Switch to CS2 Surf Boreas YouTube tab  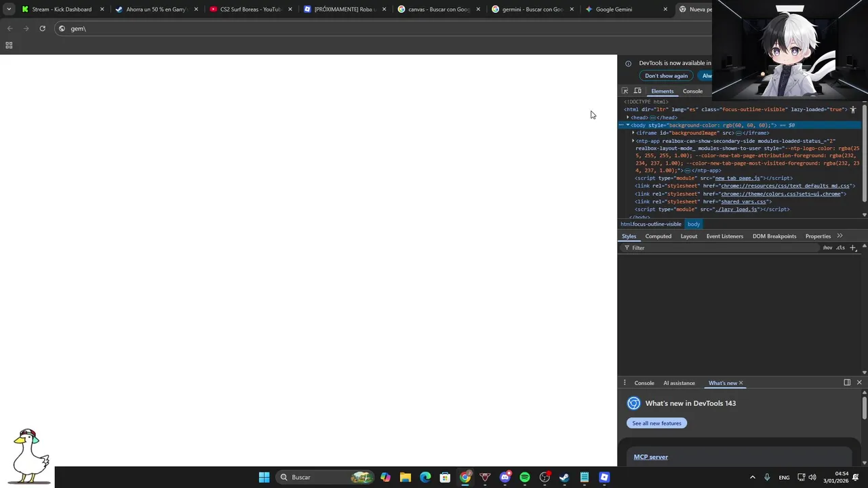(251, 9)
